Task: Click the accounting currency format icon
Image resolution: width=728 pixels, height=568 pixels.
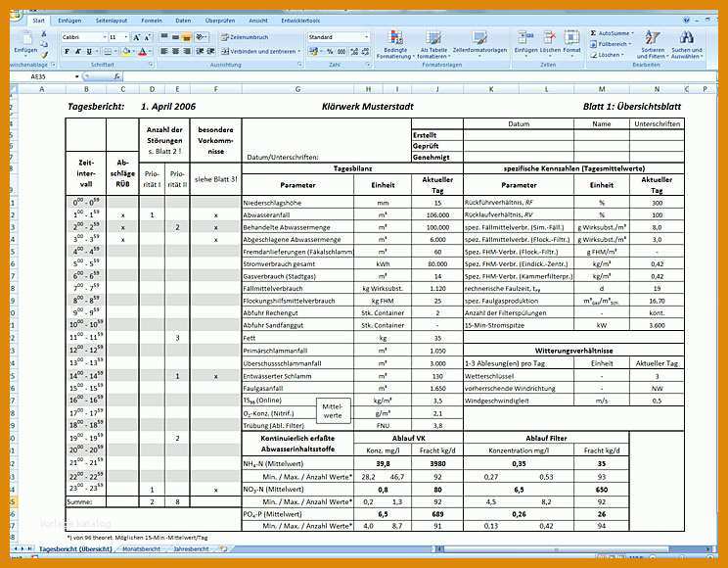Action: point(314,51)
